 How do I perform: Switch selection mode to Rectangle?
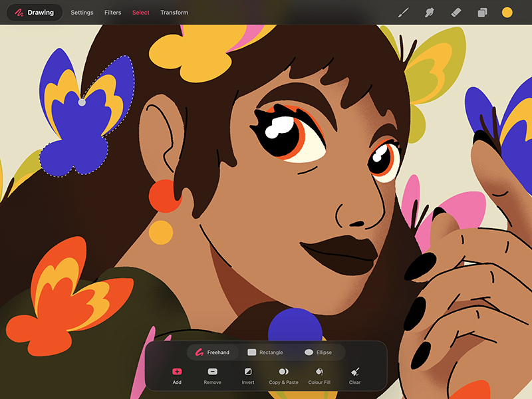click(267, 352)
